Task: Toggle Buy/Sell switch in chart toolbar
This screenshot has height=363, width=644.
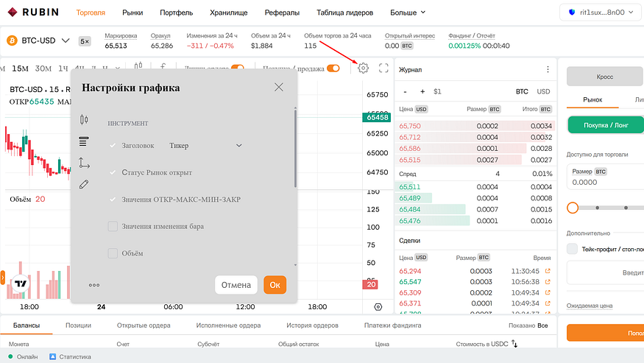Action: click(x=333, y=68)
